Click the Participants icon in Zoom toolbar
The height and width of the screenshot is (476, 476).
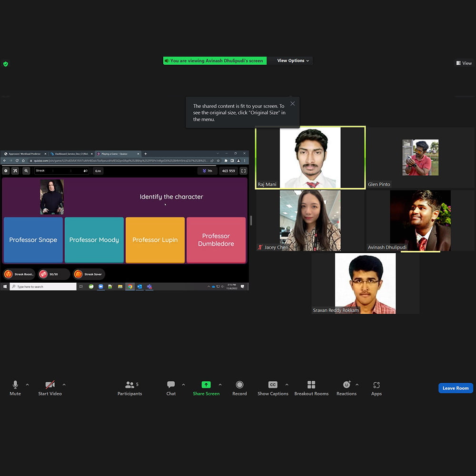pos(129,385)
